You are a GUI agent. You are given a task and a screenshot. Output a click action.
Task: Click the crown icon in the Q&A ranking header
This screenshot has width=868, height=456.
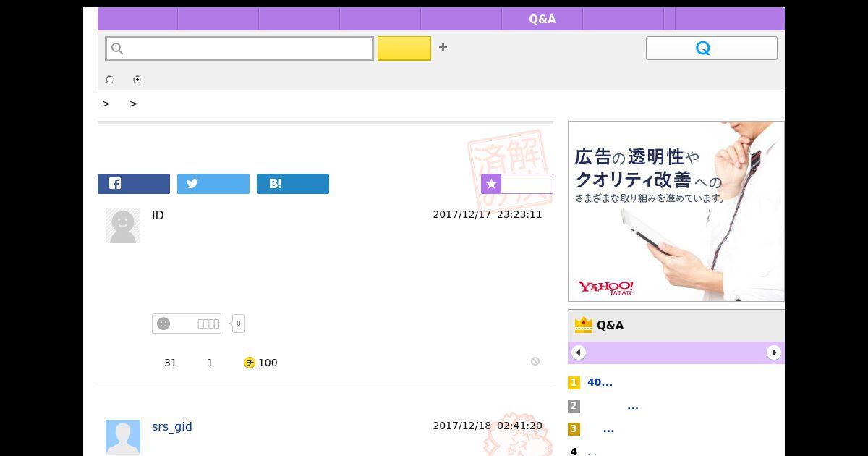tap(583, 325)
